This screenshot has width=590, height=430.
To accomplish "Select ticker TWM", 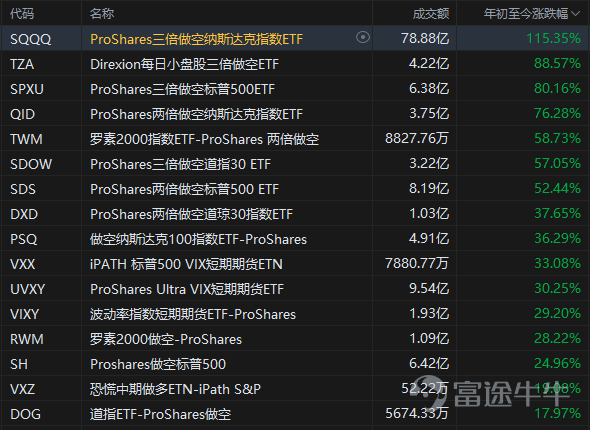I will point(26,139).
